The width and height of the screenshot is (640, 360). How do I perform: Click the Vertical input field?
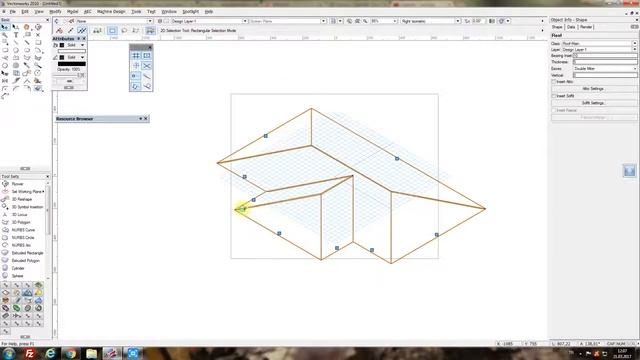pos(605,75)
